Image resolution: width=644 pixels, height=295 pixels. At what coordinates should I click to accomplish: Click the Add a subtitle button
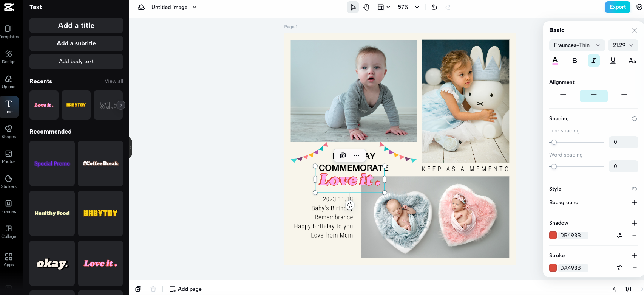tap(76, 43)
